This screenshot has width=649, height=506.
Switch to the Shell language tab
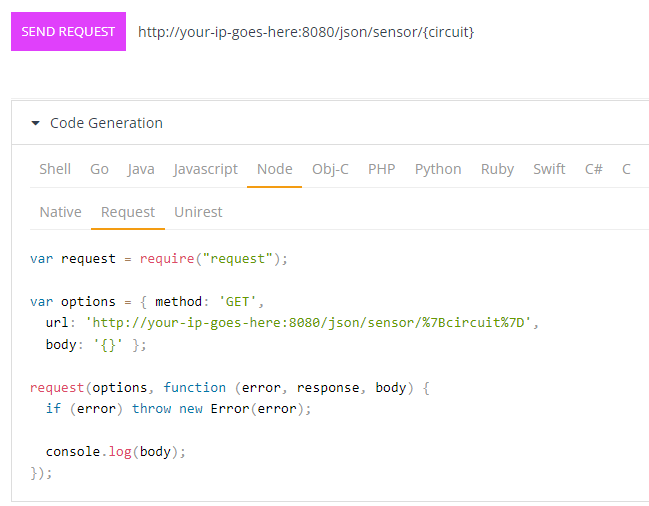coord(55,169)
